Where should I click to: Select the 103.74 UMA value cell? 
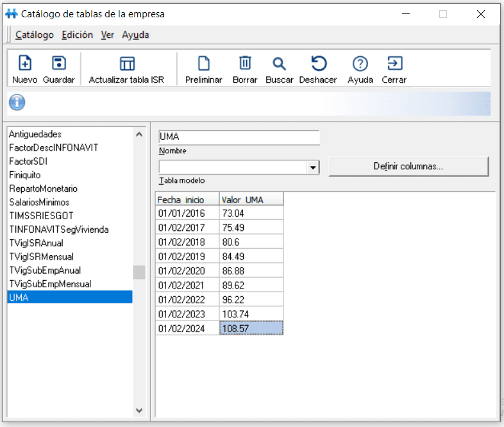pos(251,314)
